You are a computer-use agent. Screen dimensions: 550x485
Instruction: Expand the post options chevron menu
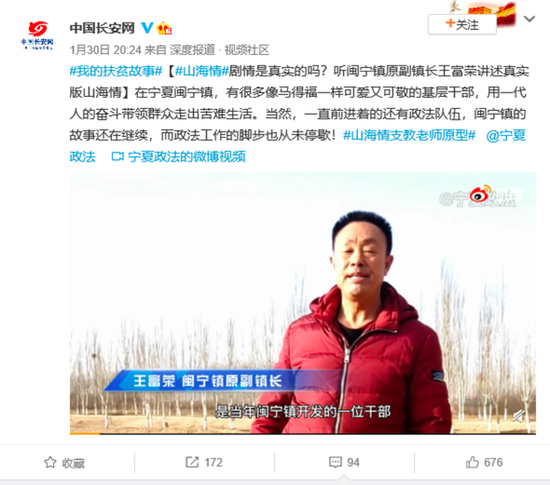[529, 18]
